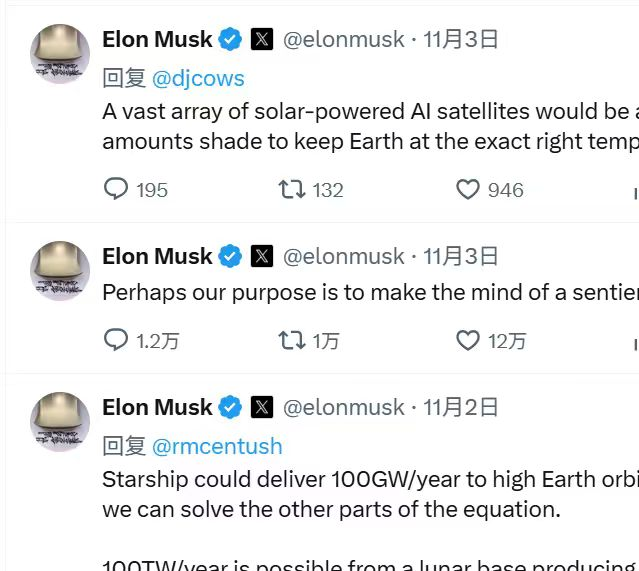The height and width of the screenshot is (571, 639).
Task: Click @elonmusk handle on second tweet
Action: 343,256
